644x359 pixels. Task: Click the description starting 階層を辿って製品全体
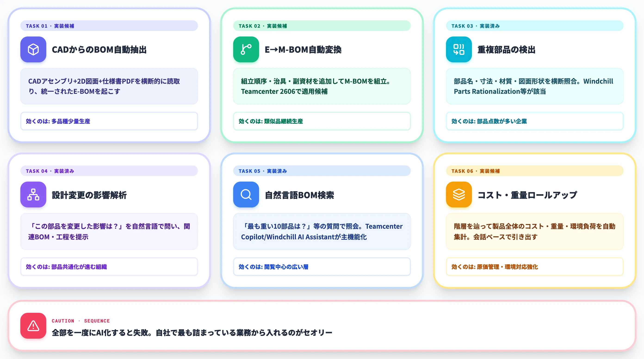535,231
